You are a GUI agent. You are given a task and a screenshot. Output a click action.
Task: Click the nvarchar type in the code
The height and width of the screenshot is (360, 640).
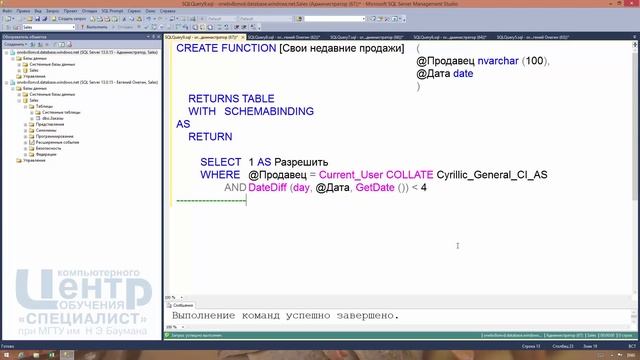[498, 61]
